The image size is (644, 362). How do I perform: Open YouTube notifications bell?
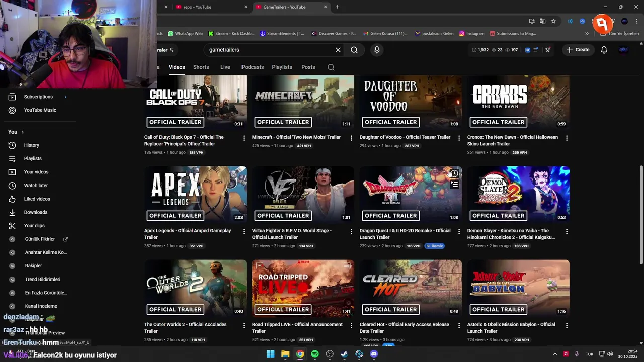coord(604,50)
